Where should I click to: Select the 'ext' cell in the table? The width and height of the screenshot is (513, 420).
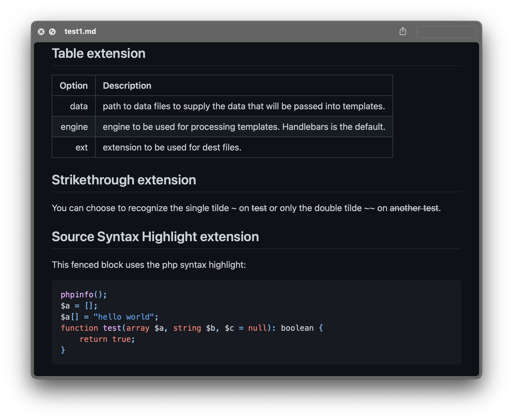pyautogui.click(x=74, y=147)
